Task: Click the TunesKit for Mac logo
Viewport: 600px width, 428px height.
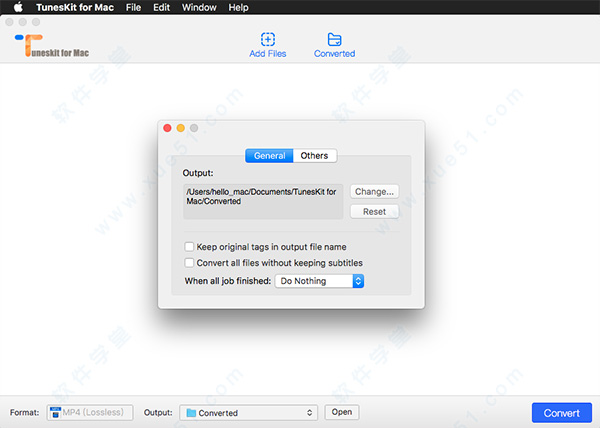Action: (52, 46)
